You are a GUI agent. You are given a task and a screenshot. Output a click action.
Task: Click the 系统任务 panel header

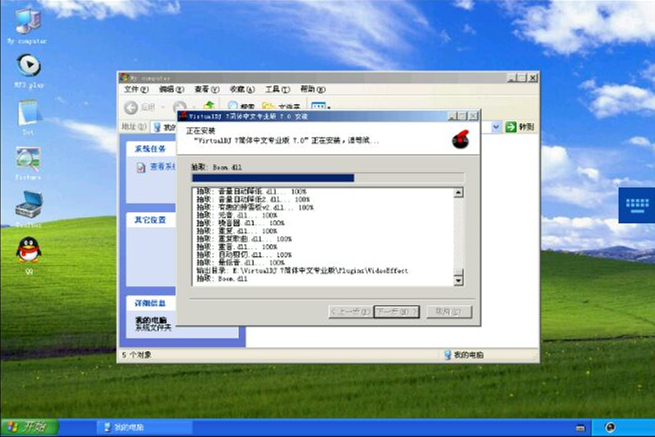(x=150, y=148)
